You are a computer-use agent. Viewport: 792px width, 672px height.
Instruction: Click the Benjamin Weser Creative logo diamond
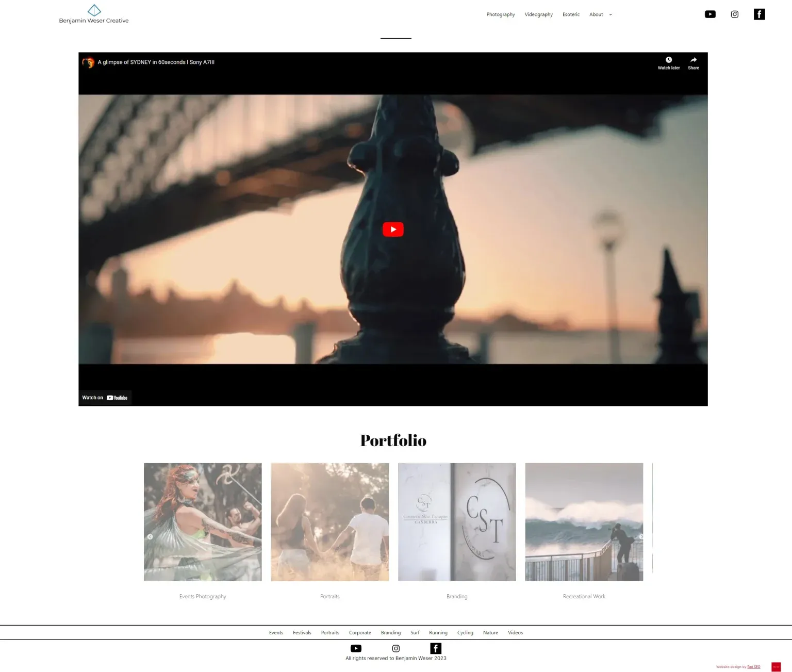[94, 10]
